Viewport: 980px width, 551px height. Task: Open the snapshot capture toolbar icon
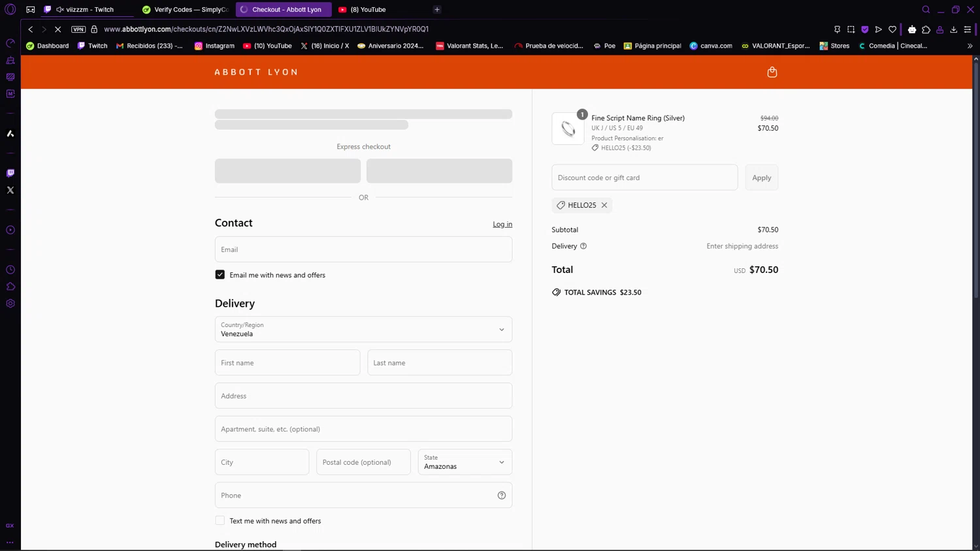click(851, 29)
